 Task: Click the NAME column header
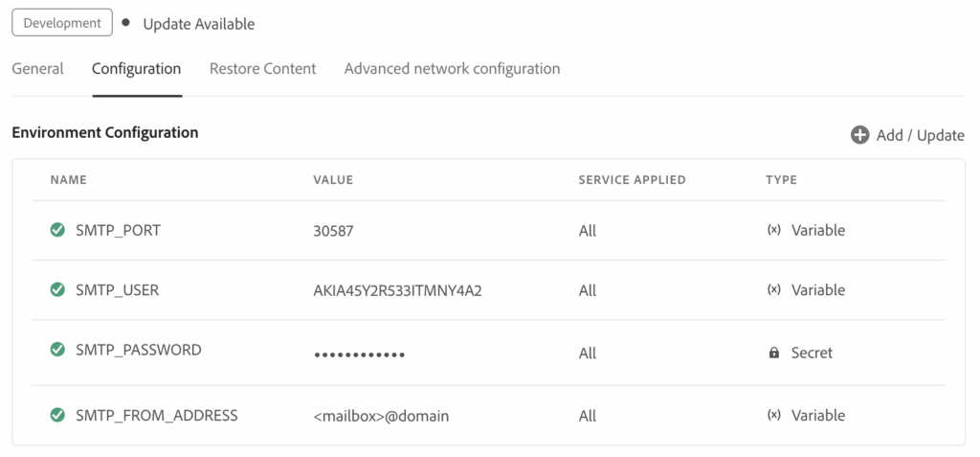tap(68, 179)
